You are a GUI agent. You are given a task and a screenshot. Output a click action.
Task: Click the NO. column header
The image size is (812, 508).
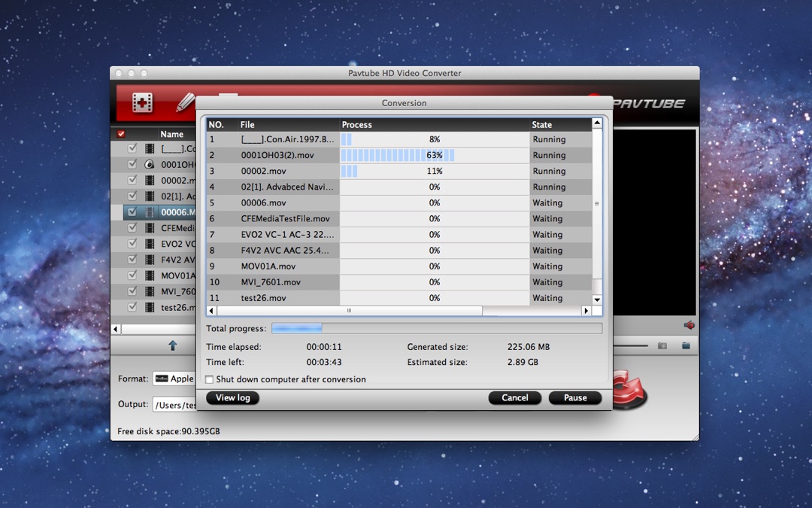pyautogui.click(x=222, y=124)
